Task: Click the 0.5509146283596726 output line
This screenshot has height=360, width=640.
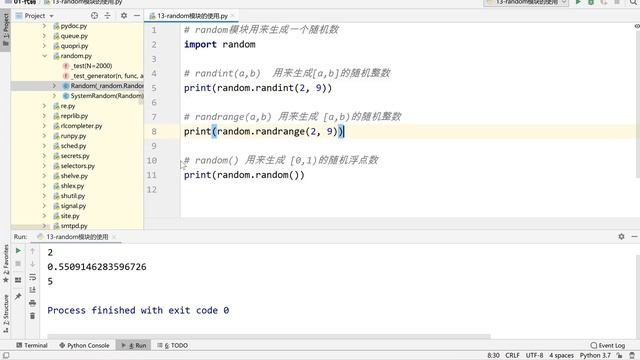Action: (x=97, y=267)
